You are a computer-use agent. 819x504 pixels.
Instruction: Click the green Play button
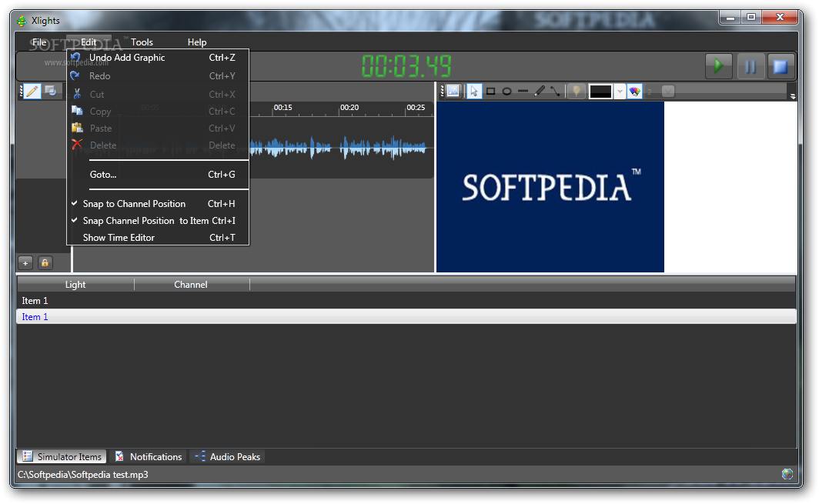point(718,66)
